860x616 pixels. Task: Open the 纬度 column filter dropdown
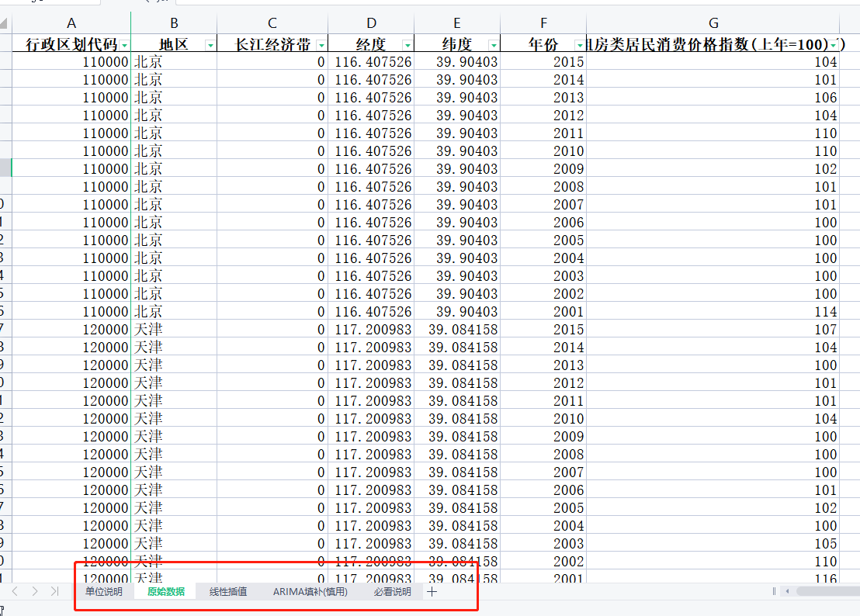point(494,45)
